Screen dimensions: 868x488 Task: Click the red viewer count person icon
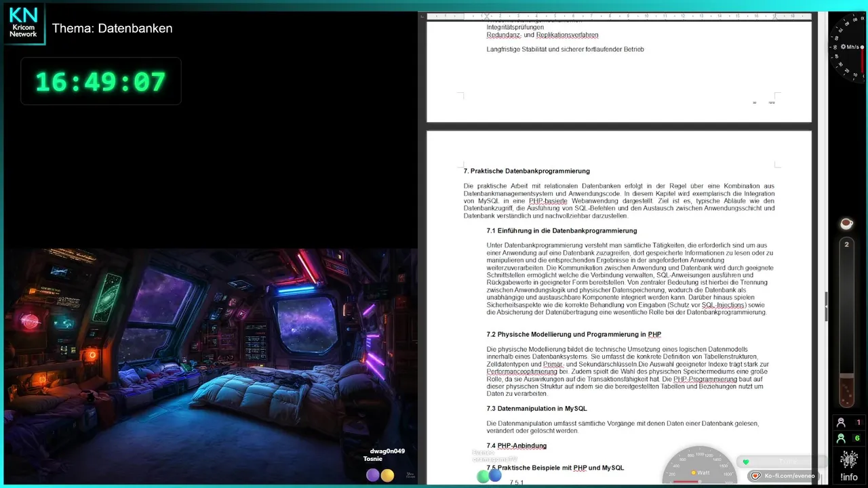[x=842, y=422]
